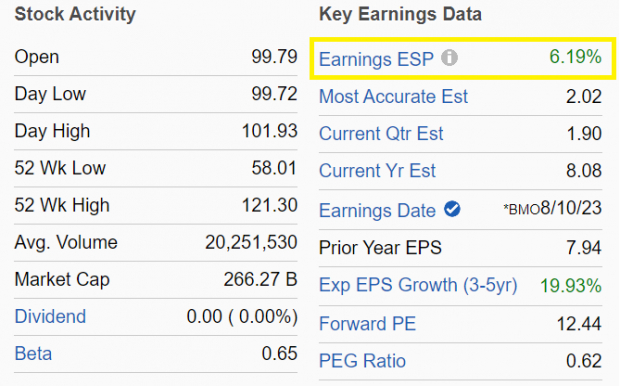Select the Prior Year EPS value 7.94
The height and width of the screenshot is (386, 620).
(584, 248)
